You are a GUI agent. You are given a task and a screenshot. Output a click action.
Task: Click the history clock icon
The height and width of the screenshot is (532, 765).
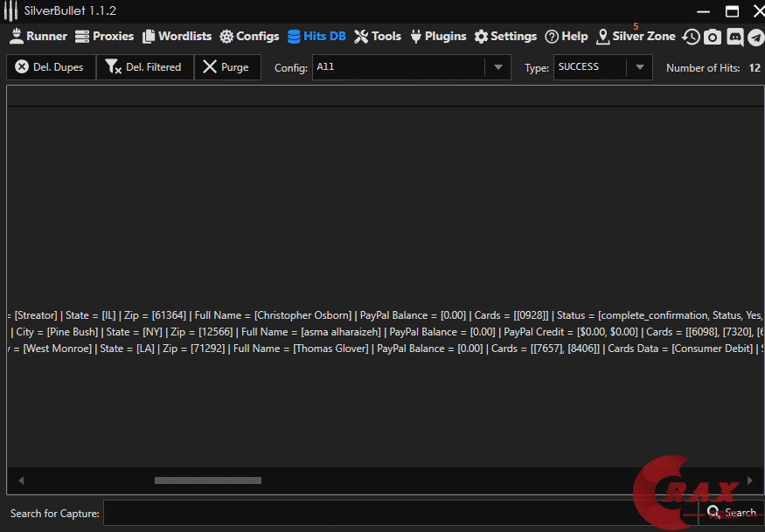pos(691,37)
